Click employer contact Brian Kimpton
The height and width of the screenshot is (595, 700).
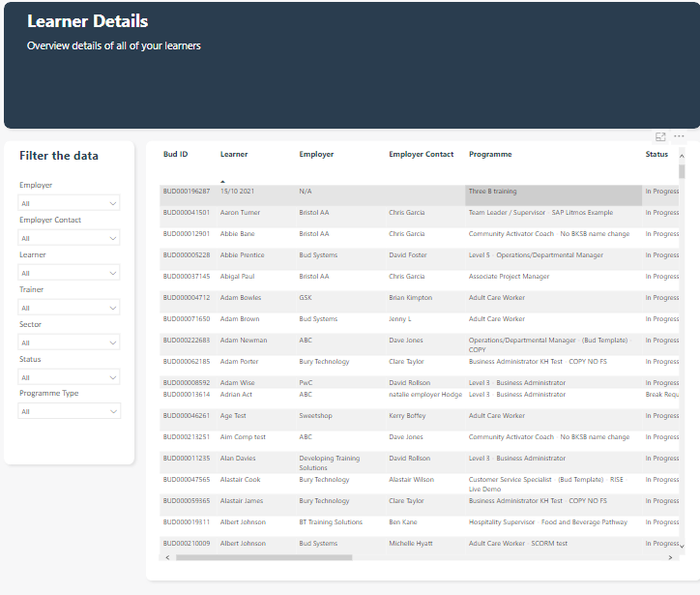410,298
